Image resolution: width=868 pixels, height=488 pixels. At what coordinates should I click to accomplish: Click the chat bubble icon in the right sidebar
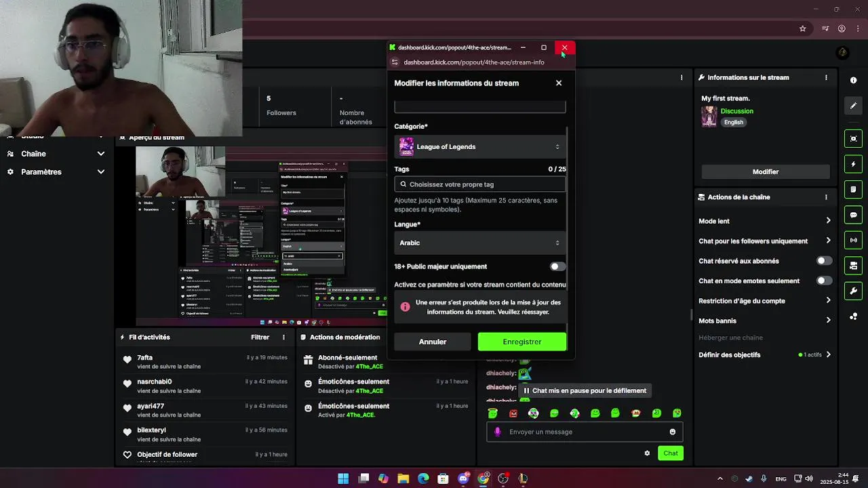point(853,215)
